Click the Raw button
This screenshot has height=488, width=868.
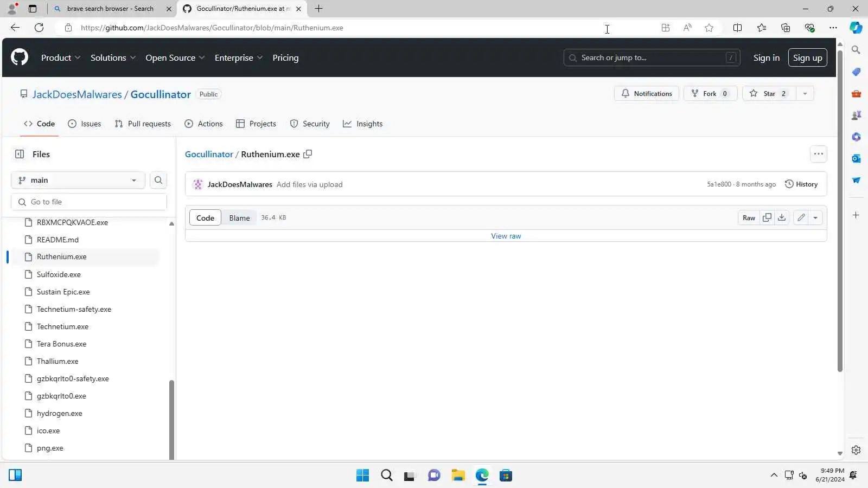[749, 217]
